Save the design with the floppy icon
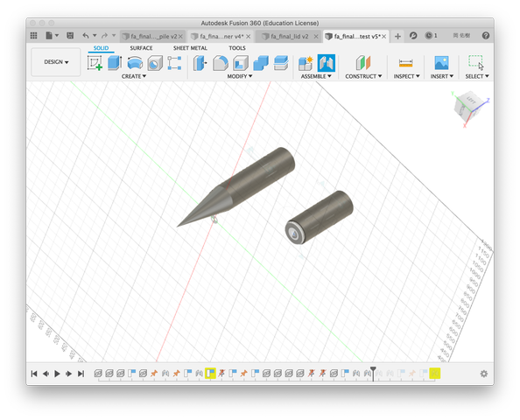520x420 pixels. (x=70, y=36)
